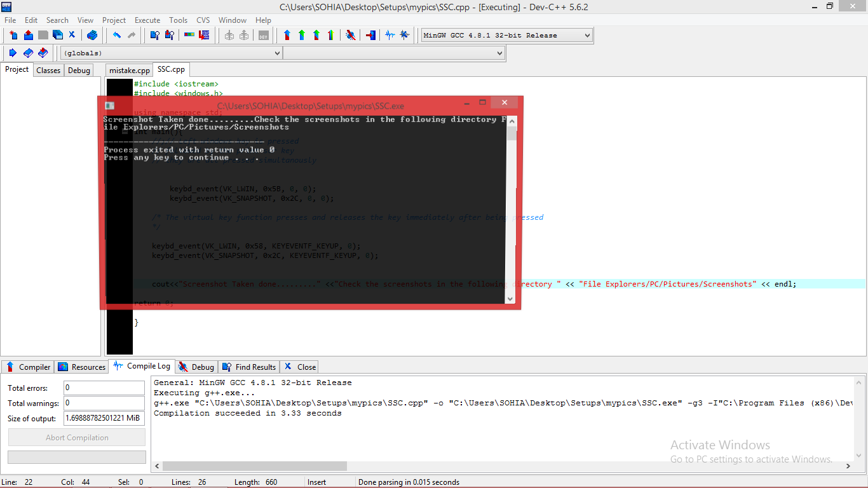
Task: Open the Tools menu
Action: (x=179, y=20)
